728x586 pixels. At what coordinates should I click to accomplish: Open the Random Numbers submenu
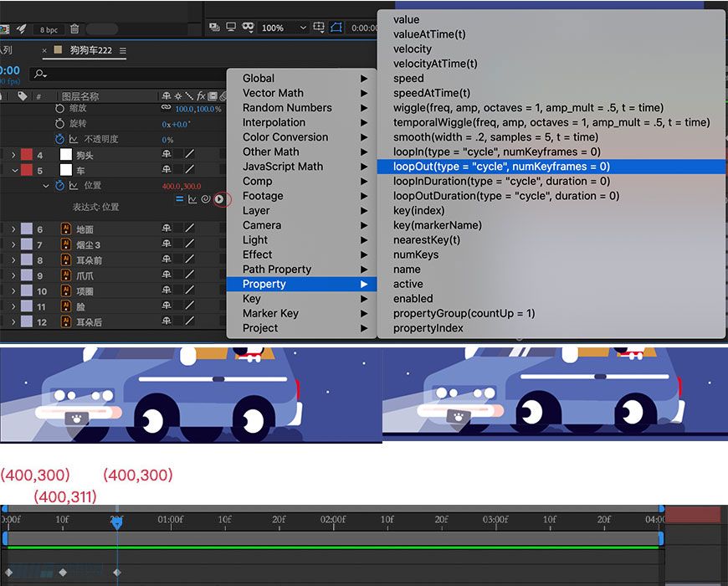(x=301, y=108)
